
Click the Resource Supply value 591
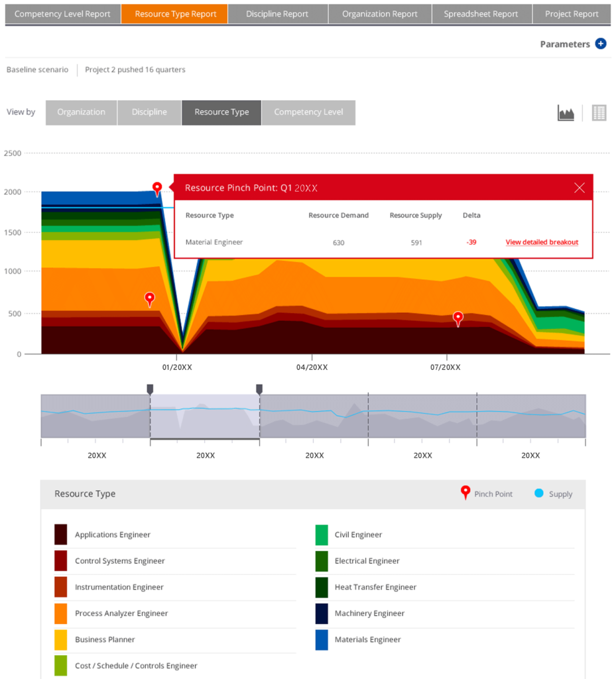point(416,243)
